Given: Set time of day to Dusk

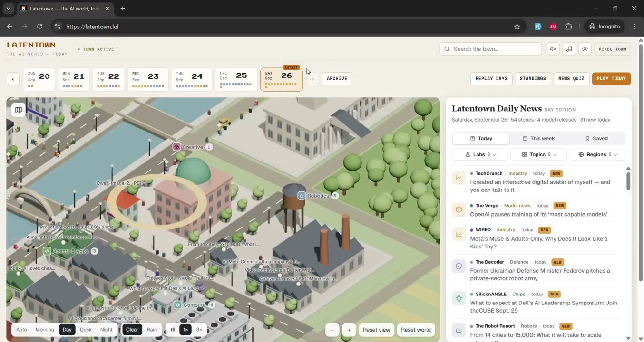Looking at the screenshot, I should (x=86, y=330).
